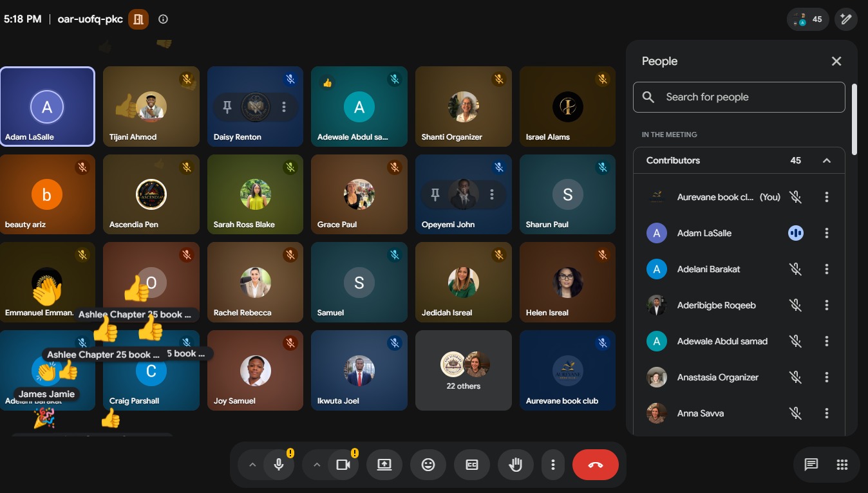This screenshot has height=493, width=868.
Task: Close the People panel
Action: pos(836,61)
